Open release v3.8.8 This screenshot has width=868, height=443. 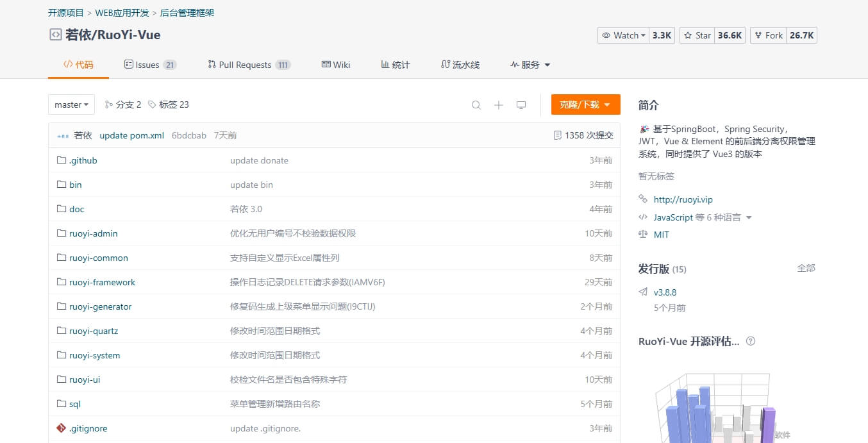click(x=665, y=292)
